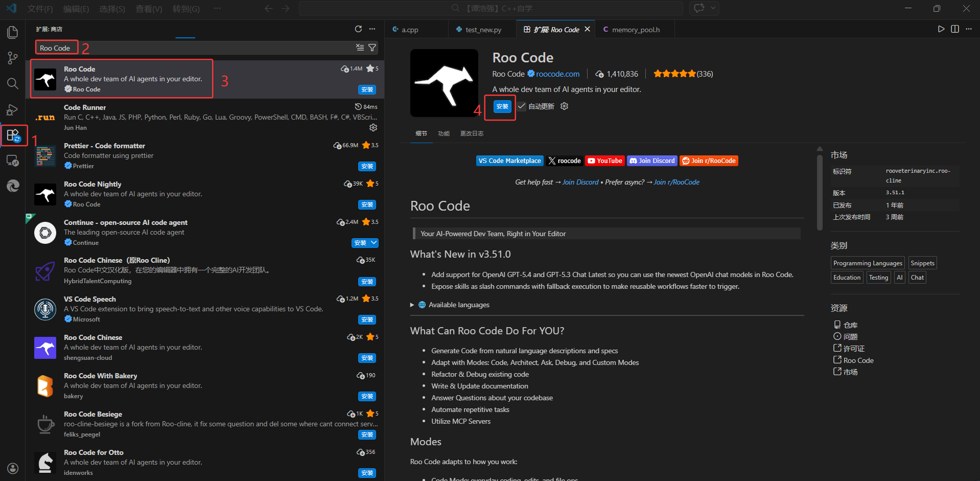This screenshot has width=980, height=481.
Task: Click the command center search box
Action: tap(491, 8)
